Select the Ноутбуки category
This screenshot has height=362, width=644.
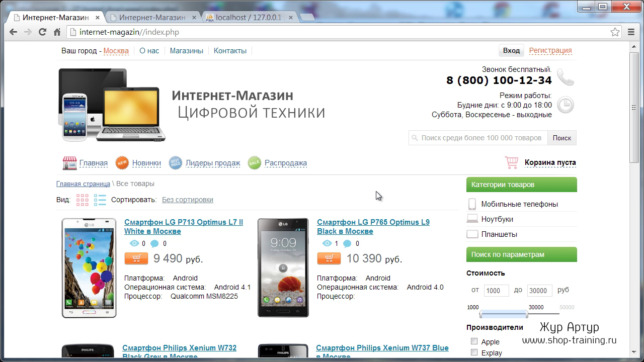pos(497,219)
